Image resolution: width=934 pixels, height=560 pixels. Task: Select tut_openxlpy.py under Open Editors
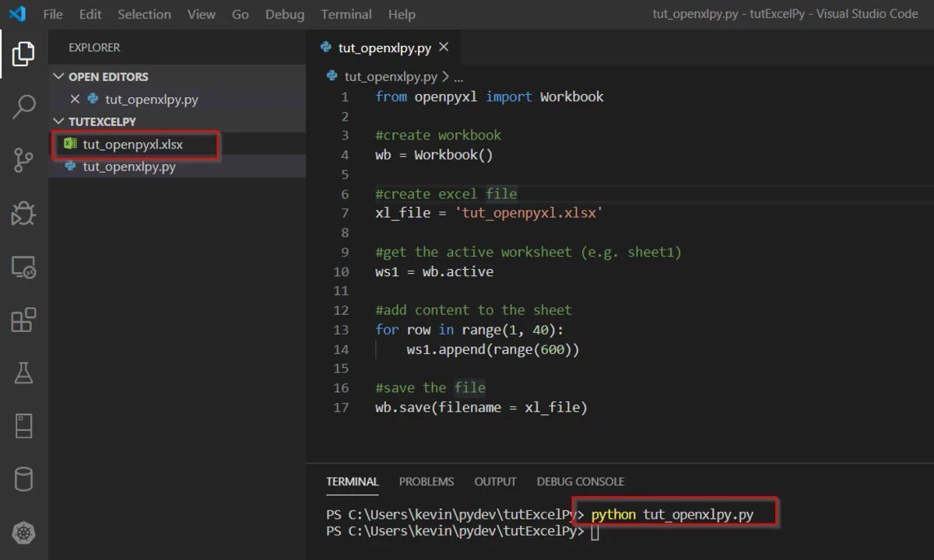[152, 99]
